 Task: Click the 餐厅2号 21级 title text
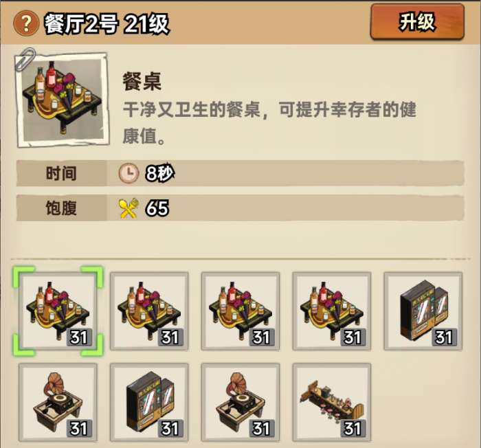click(x=107, y=23)
